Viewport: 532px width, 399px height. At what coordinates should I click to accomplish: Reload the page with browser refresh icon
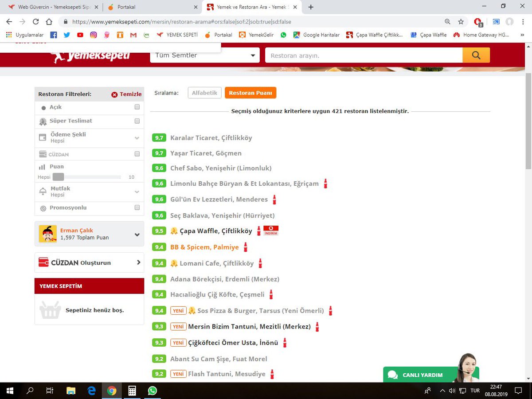tap(35, 21)
